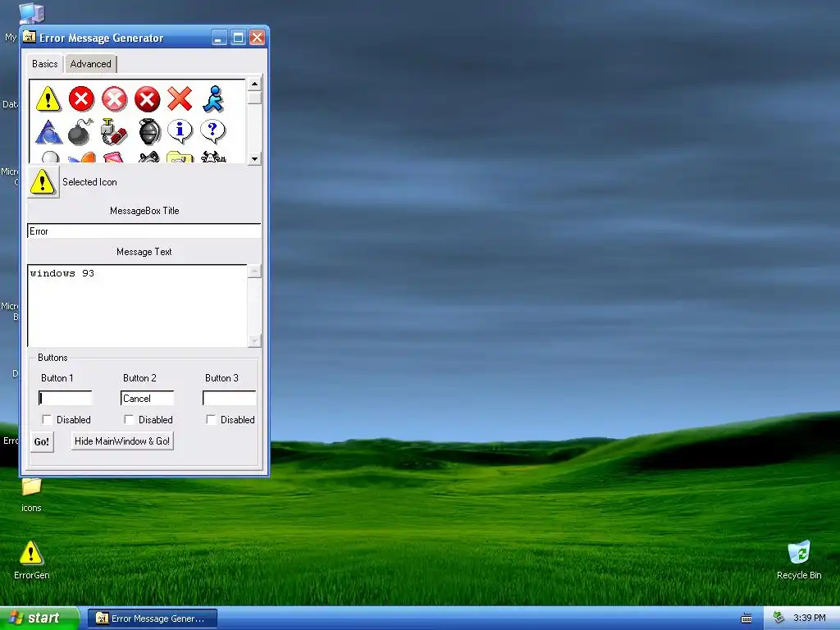Click the Button 2 field containing Cancel
Screen dimensions: 840x630
148,398
